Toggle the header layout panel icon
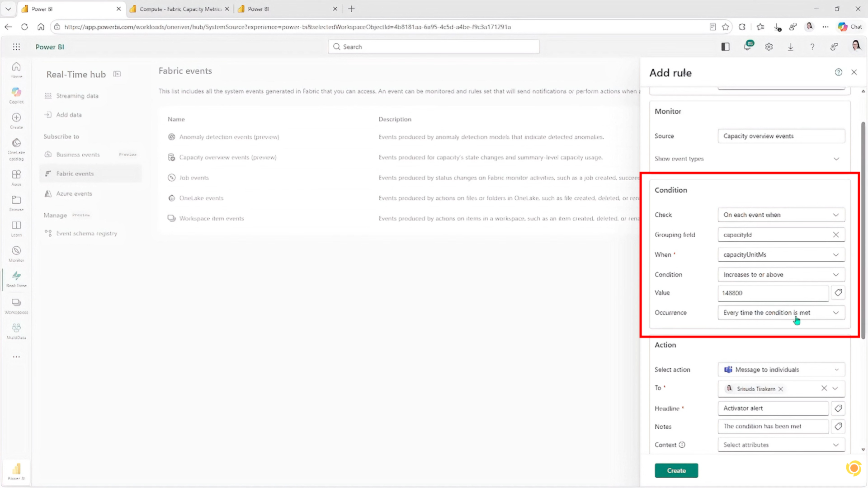The width and height of the screenshot is (868, 488). coord(726,47)
